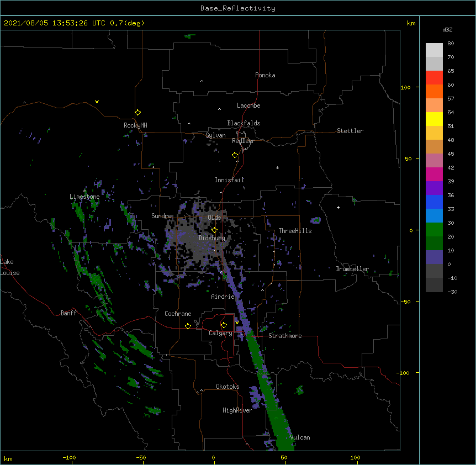This screenshot has height=465, width=476.
Task: Click the Okotoks city label
Action: (228, 387)
